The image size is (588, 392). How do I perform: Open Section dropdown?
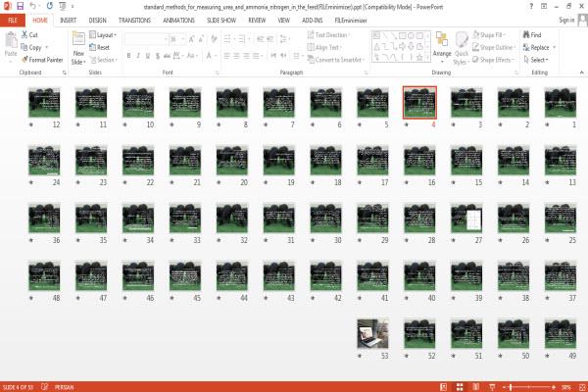(104, 60)
